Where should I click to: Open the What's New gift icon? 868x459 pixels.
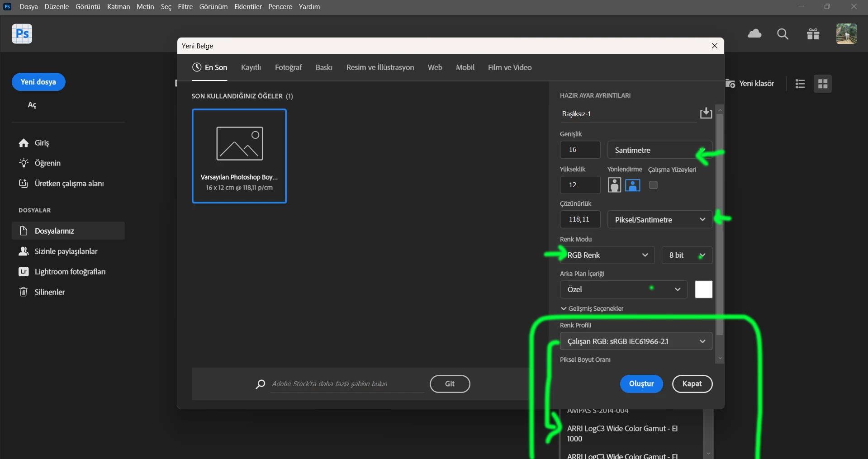(x=813, y=34)
